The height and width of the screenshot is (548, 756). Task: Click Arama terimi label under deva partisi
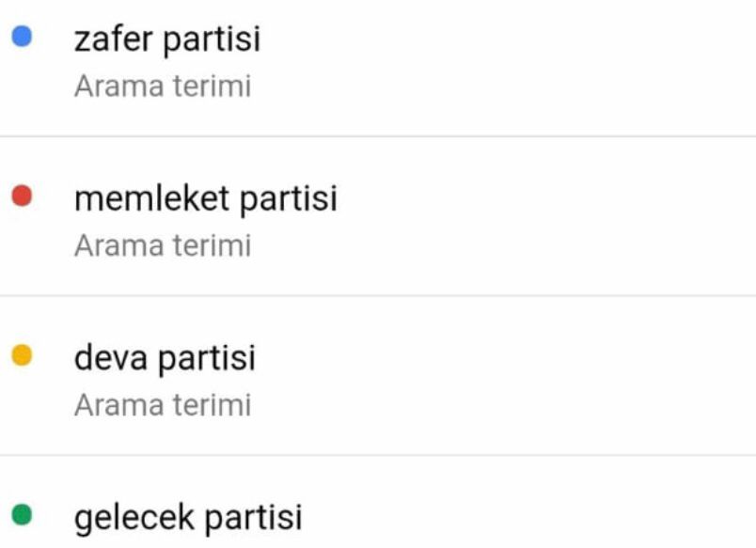coord(163,405)
